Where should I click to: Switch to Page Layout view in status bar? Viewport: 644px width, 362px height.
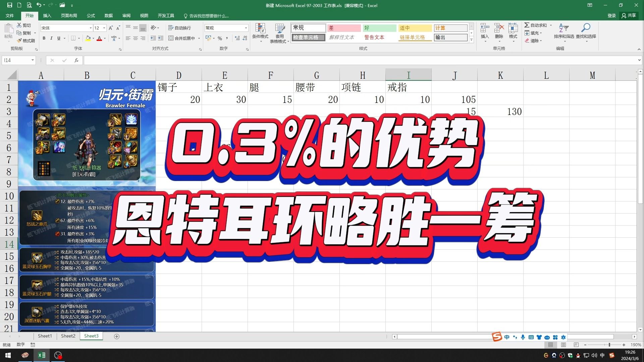(563, 345)
